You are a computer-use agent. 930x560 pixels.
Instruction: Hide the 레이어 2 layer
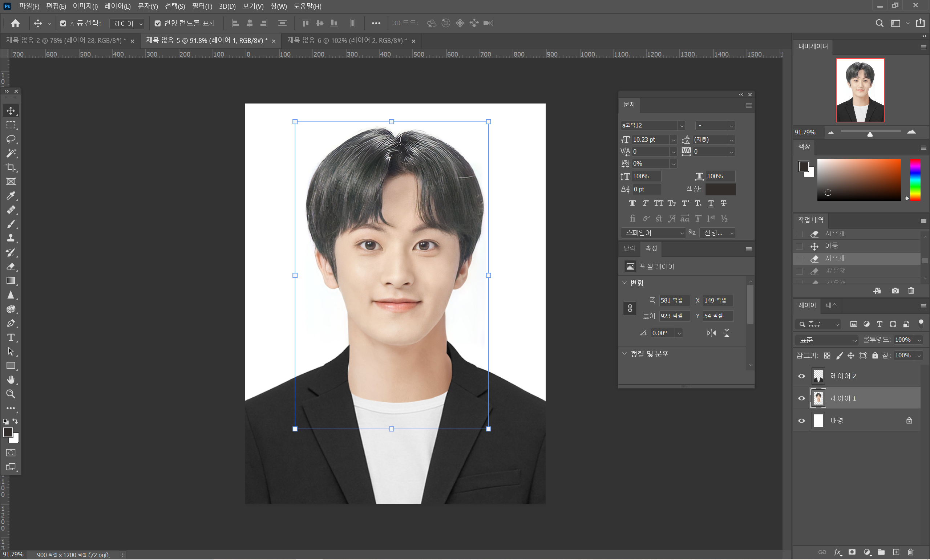click(801, 376)
